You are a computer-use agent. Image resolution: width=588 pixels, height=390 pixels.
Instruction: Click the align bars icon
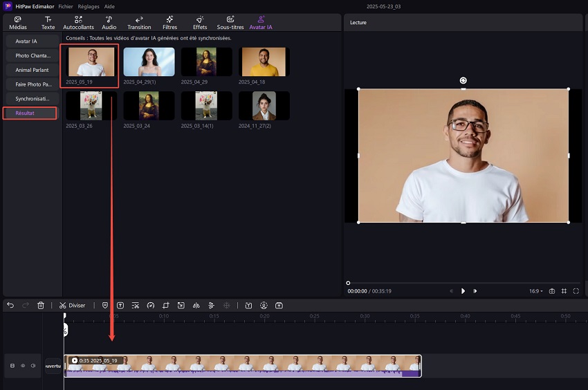[x=211, y=306]
